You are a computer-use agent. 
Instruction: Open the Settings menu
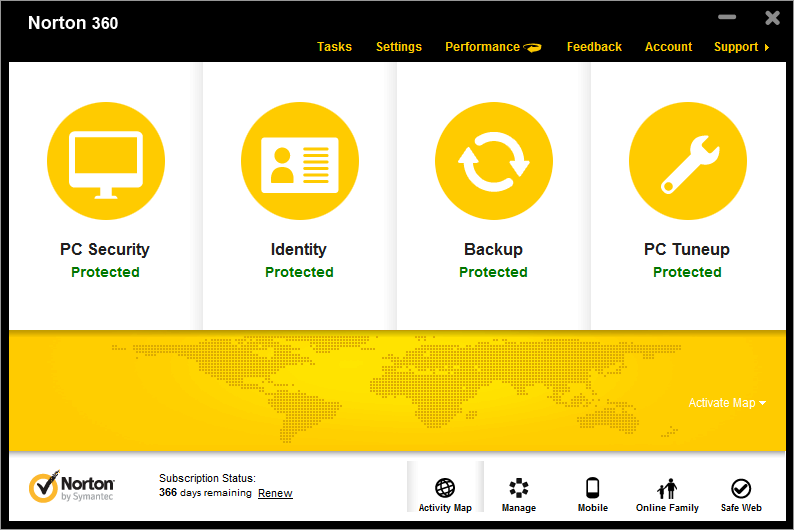[399, 47]
